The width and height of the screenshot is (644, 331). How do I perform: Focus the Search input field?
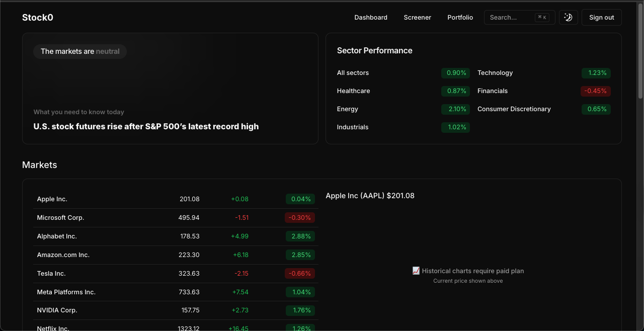(519, 17)
